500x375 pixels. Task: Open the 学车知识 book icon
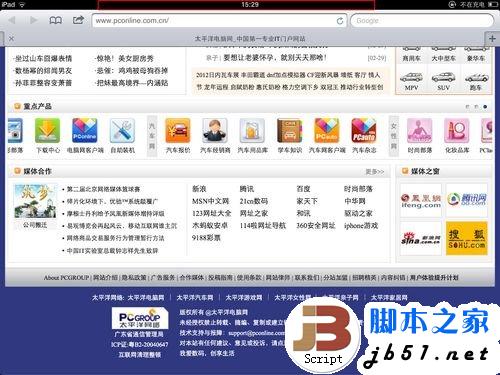point(289,131)
